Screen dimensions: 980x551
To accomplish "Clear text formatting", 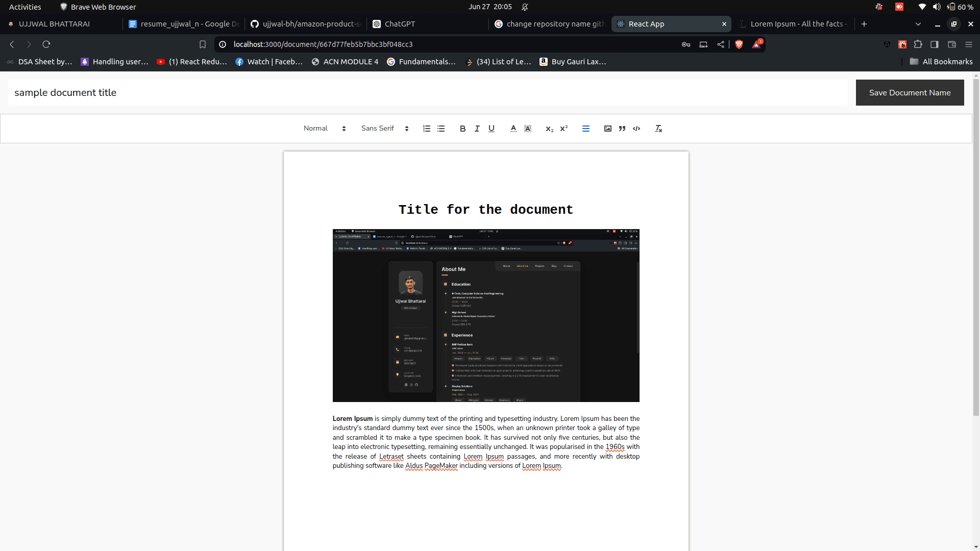I will [x=658, y=129].
